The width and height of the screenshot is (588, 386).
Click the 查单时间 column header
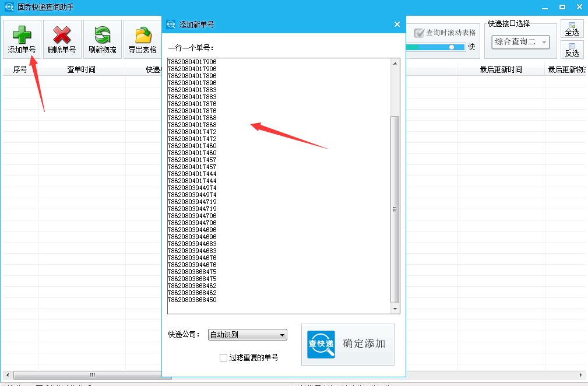tap(82, 68)
